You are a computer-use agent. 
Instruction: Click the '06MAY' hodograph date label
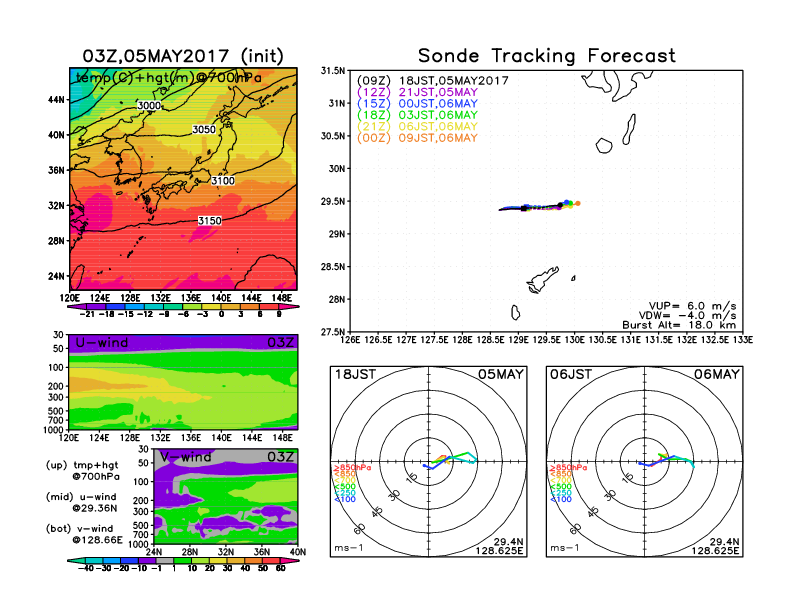click(717, 374)
